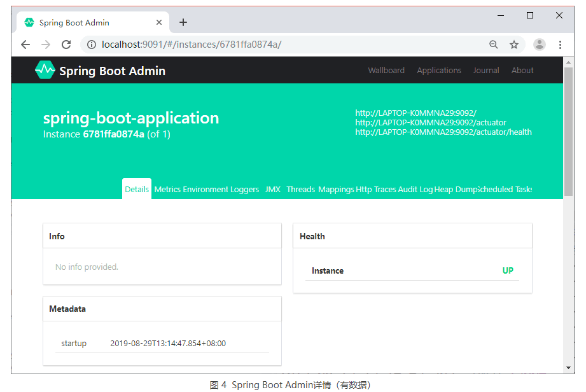Maximize the browser window

click(x=530, y=15)
